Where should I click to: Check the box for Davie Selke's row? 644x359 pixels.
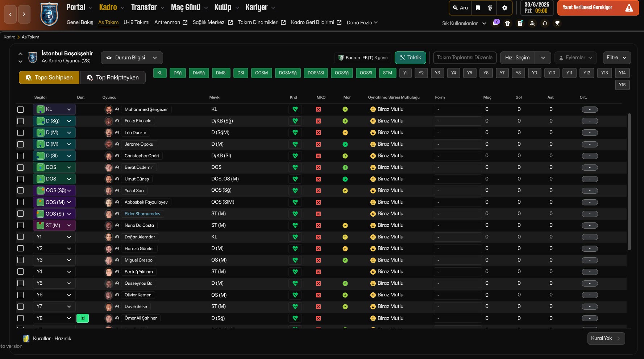pos(21,306)
